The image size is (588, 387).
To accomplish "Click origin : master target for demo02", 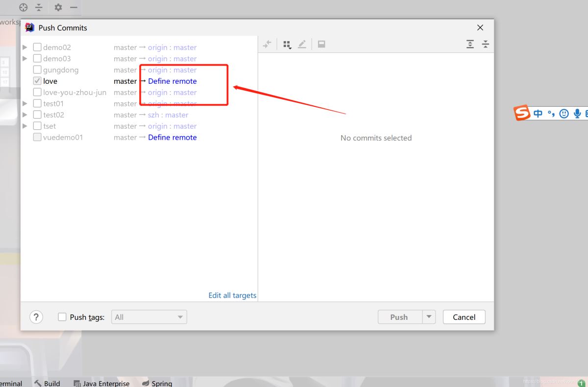I will (x=172, y=48).
